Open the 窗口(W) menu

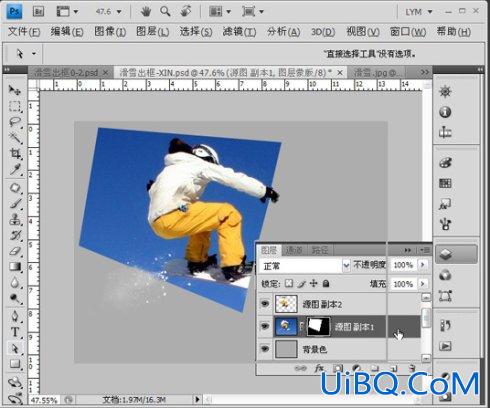(408, 32)
